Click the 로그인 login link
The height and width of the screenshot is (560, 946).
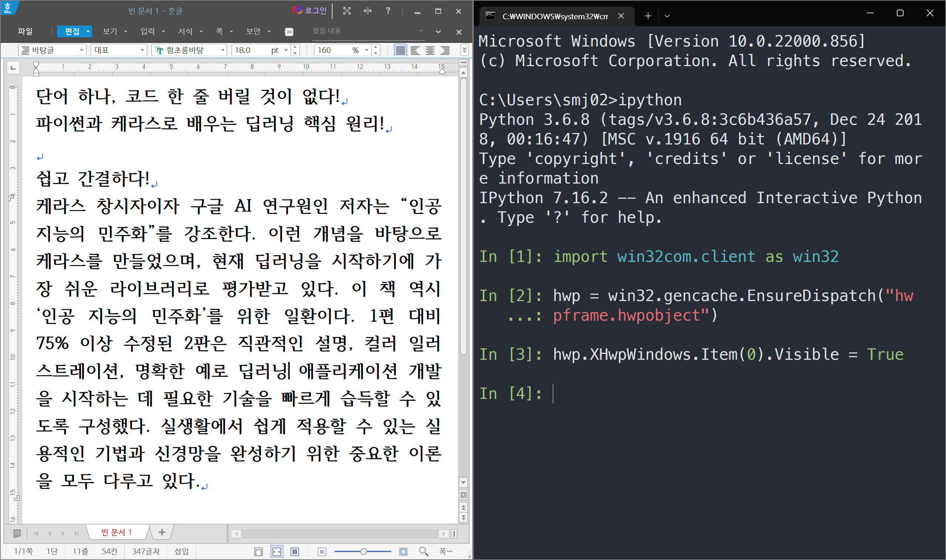pos(315,11)
